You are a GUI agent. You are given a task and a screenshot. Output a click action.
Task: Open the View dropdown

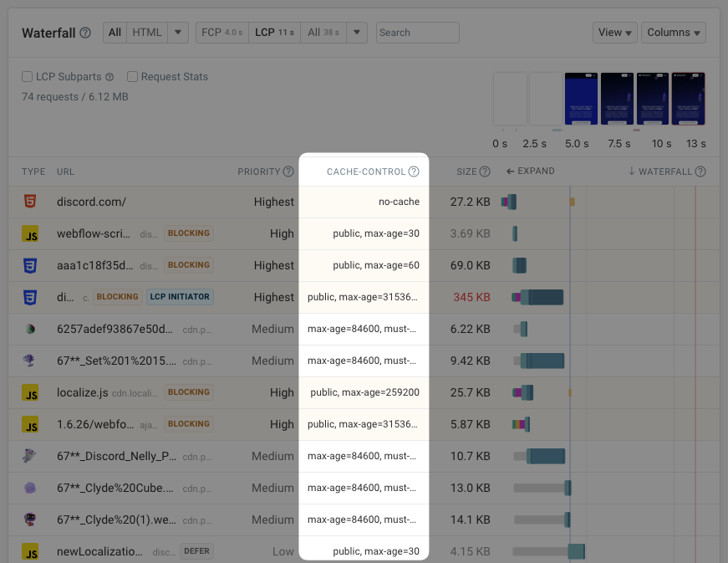614,33
